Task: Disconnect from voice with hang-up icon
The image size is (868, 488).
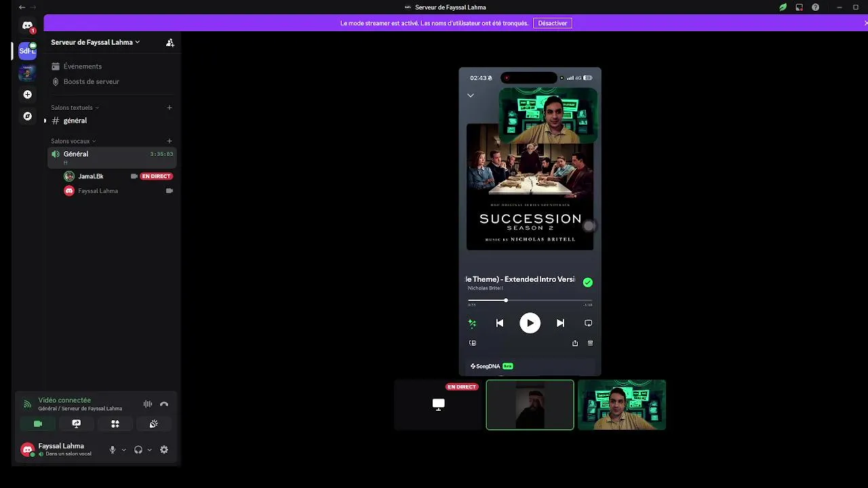Action: click(x=163, y=404)
